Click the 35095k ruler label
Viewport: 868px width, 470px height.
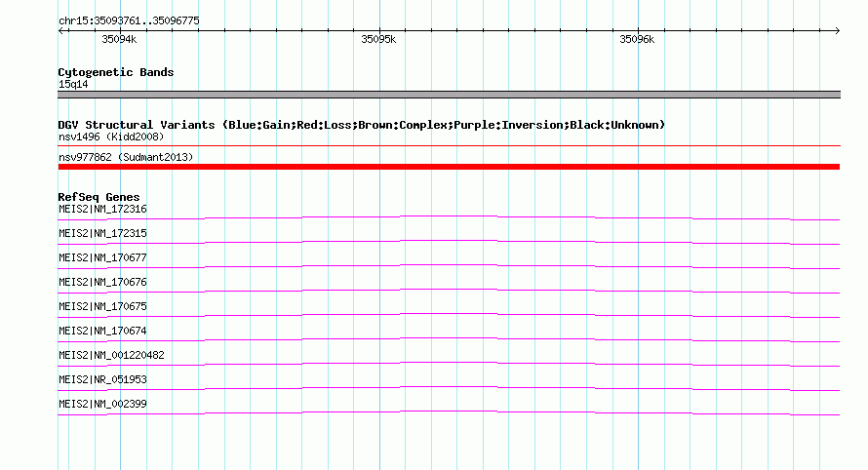[x=378, y=39]
